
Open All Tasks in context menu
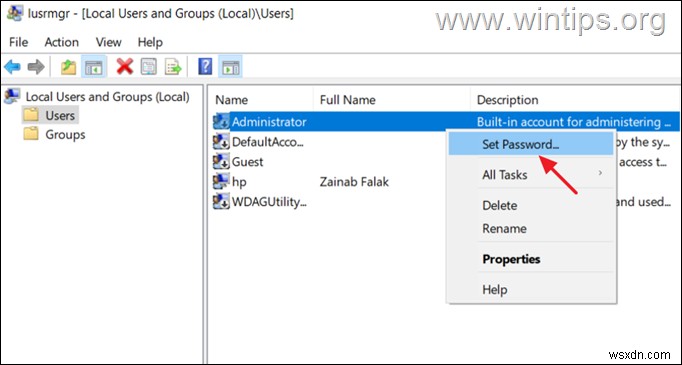pyautogui.click(x=531, y=175)
